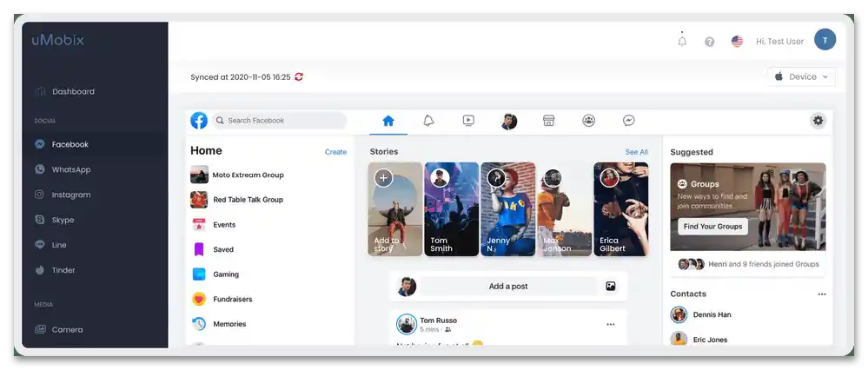Viewport: 868px width, 370px height.
Task: Open the Facebook Messenger icon
Action: (628, 121)
